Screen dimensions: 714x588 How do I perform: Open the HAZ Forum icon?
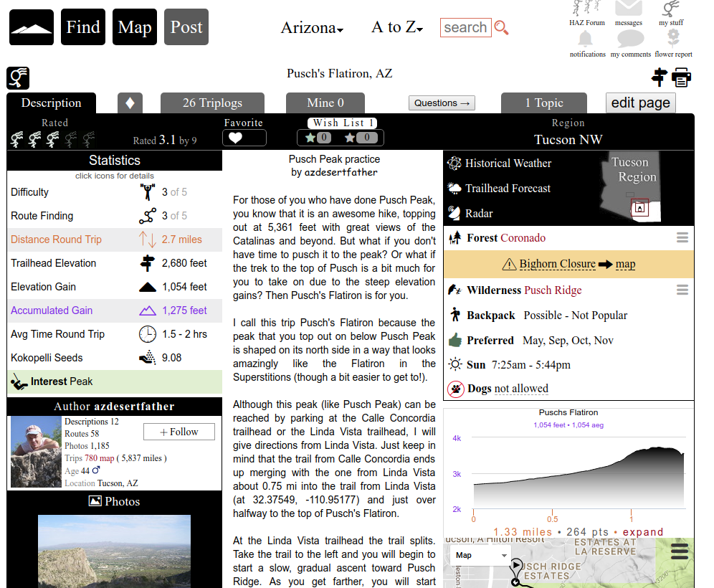pyautogui.click(x=586, y=9)
